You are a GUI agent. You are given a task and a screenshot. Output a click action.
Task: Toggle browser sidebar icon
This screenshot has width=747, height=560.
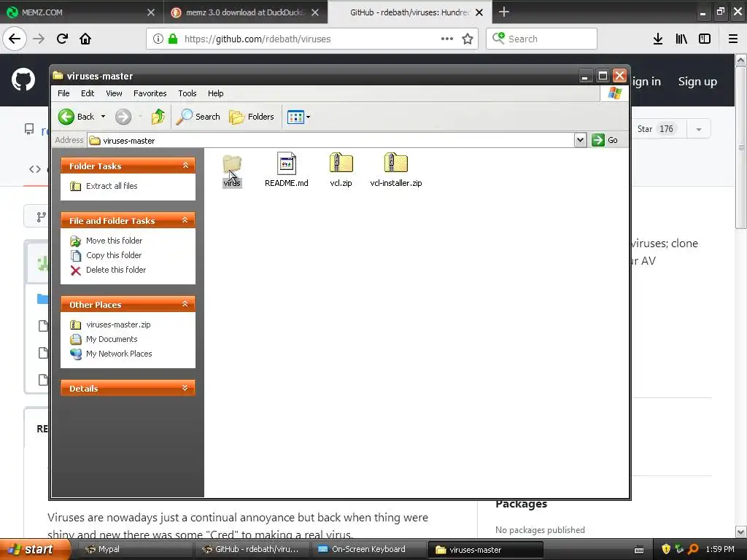coord(705,39)
